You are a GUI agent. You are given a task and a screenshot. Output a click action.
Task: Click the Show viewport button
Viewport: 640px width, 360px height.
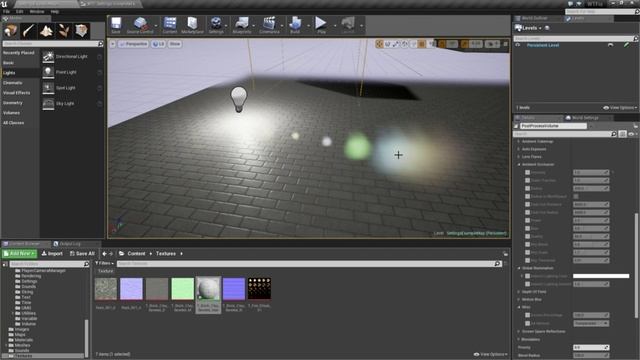click(175, 44)
